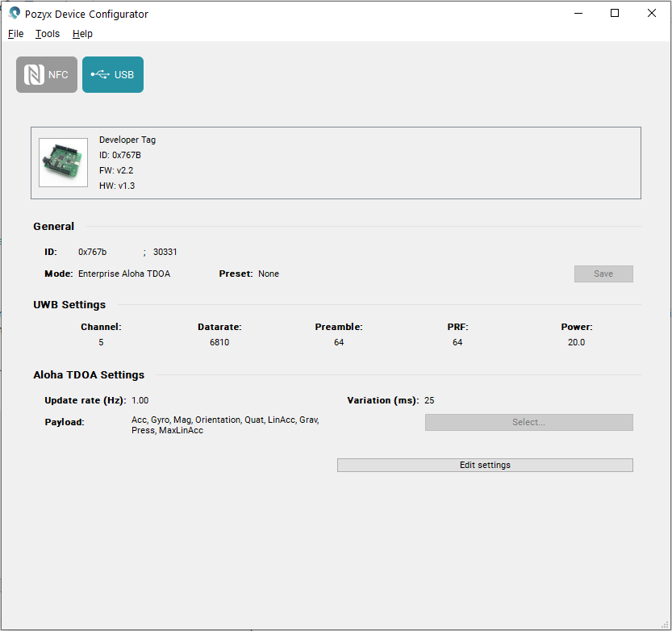Open the Tools menu
This screenshot has width=672, height=631.
pyautogui.click(x=48, y=34)
